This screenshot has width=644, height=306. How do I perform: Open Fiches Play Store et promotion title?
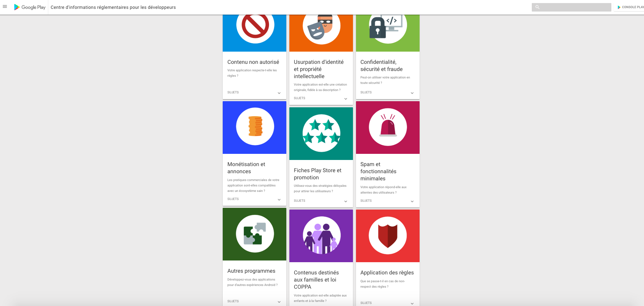(x=318, y=174)
